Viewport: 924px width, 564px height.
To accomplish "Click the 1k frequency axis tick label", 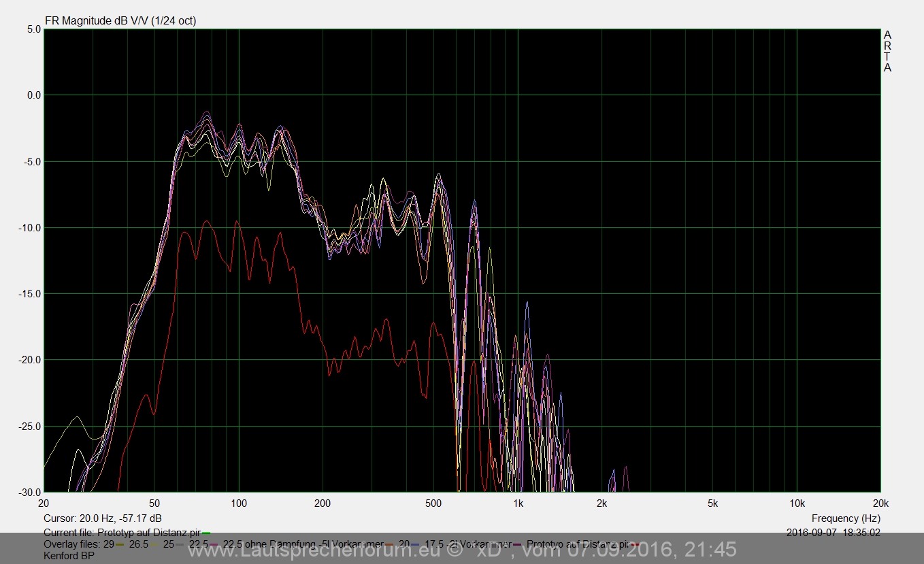I will coord(518,503).
